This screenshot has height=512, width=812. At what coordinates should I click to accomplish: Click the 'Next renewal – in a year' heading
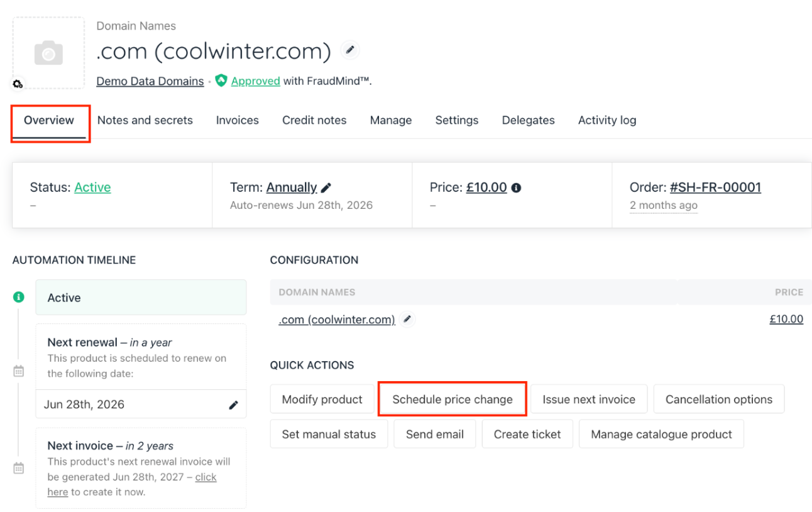[109, 343]
